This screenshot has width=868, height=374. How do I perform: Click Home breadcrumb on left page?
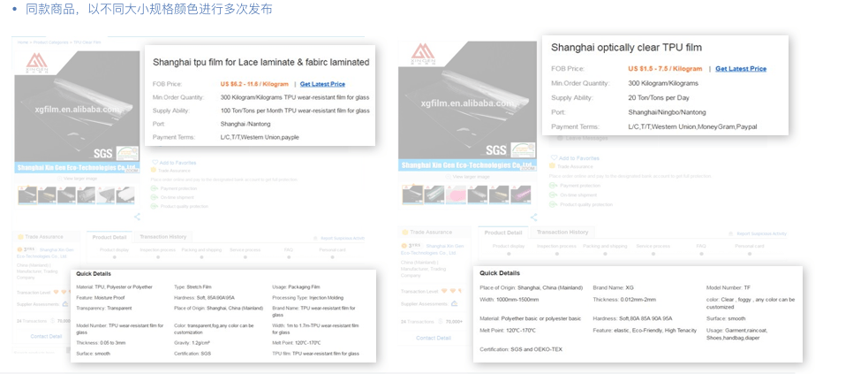[x=23, y=42]
